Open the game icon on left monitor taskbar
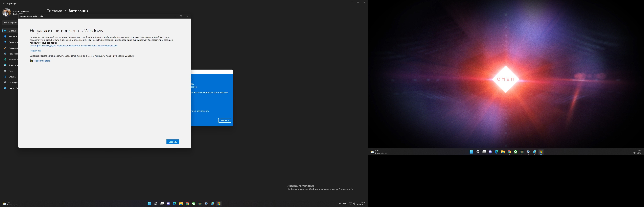The image size is (644, 207). tap(200, 204)
